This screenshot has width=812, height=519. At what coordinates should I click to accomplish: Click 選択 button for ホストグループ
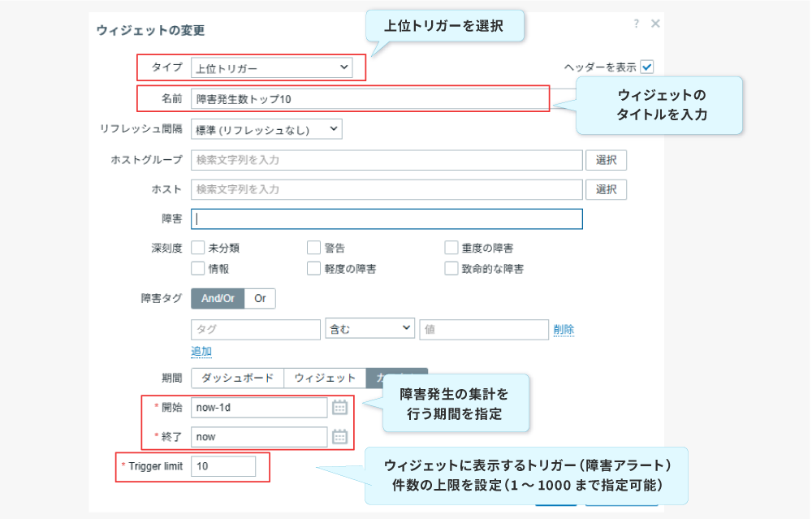tap(607, 160)
